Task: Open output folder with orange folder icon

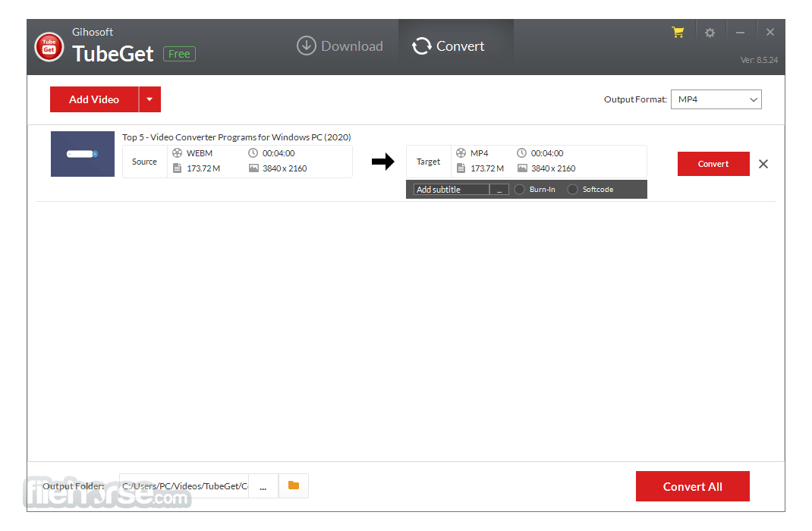Action: [294, 485]
